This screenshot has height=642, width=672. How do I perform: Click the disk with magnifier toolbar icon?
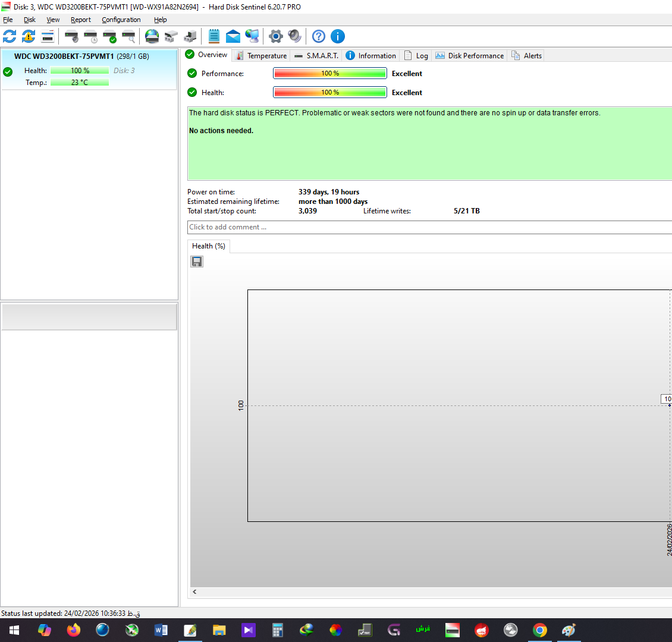(128, 36)
